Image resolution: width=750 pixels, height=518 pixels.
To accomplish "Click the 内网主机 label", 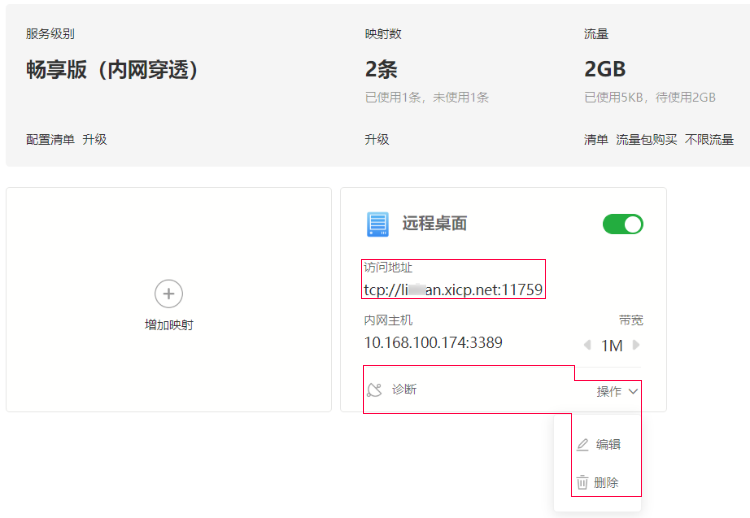I will pyautogui.click(x=388, y=320).
